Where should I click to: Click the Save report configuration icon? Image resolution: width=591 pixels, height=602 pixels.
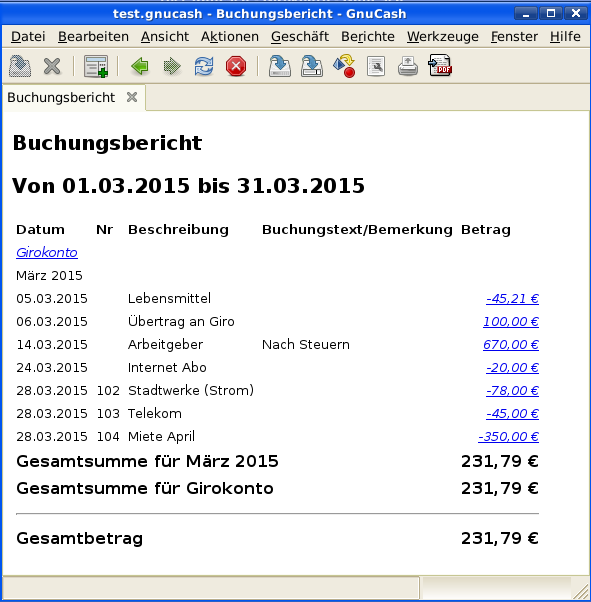[280, 66]
